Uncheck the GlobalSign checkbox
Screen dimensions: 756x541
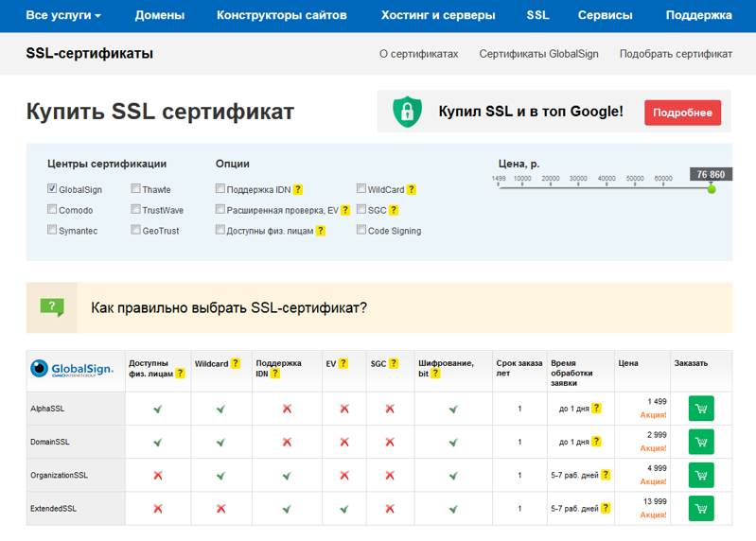tap(52, 188)
